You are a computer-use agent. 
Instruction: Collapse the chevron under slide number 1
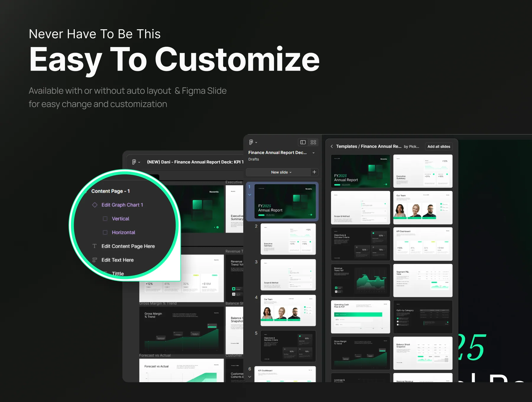250,194
